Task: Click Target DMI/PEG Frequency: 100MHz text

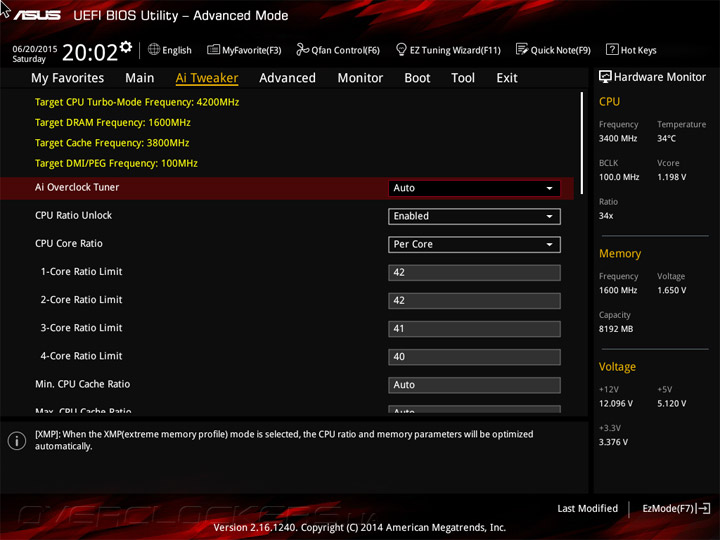Action: (116, 163)
